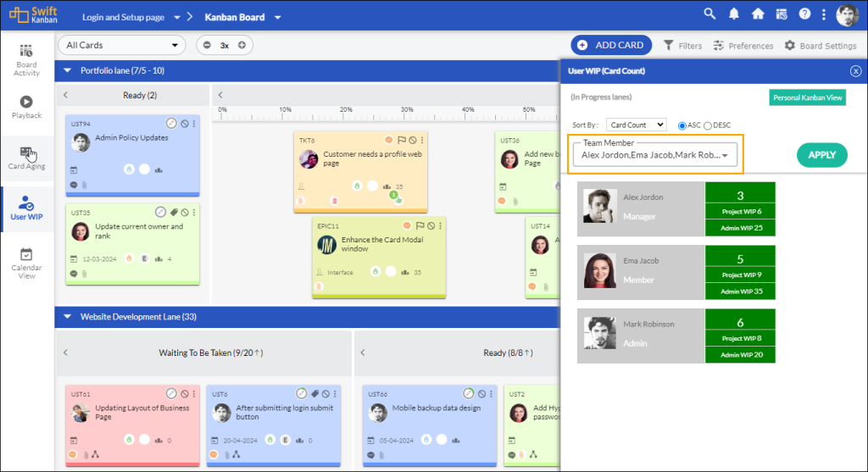The width and height of the screenshot is (868, 472).
Task: Open Board Activity in sidebar
Action: [x=26, y=60]
